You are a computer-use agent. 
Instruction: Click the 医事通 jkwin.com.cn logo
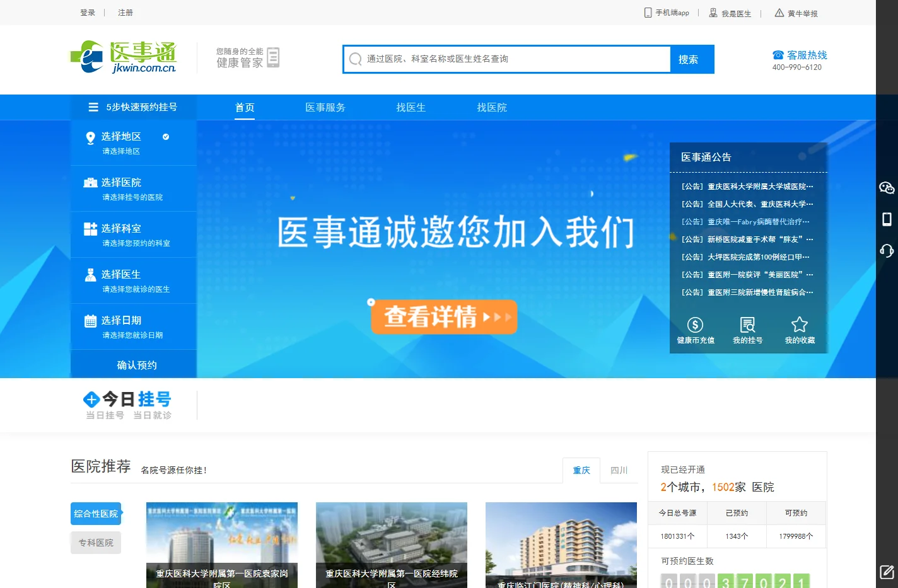123,57
